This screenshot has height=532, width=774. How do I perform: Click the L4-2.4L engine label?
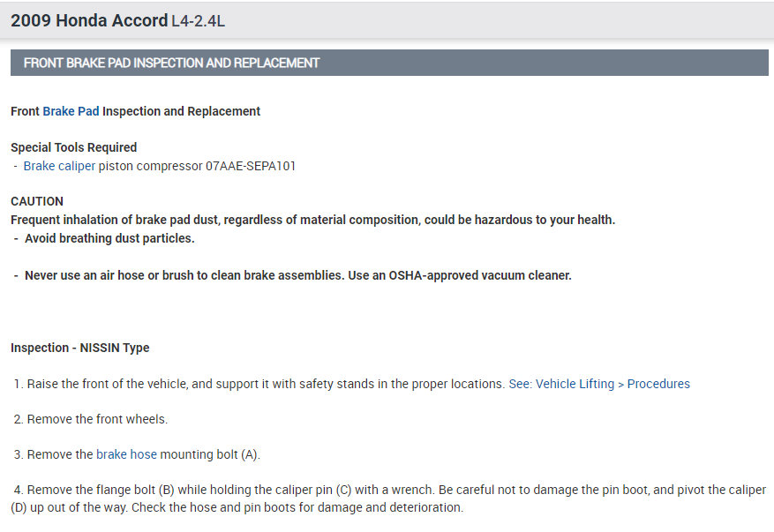199,21
